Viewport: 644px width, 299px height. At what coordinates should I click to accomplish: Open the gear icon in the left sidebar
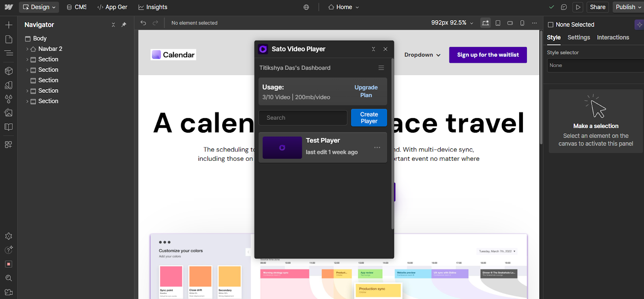click(x=8, y=236)
